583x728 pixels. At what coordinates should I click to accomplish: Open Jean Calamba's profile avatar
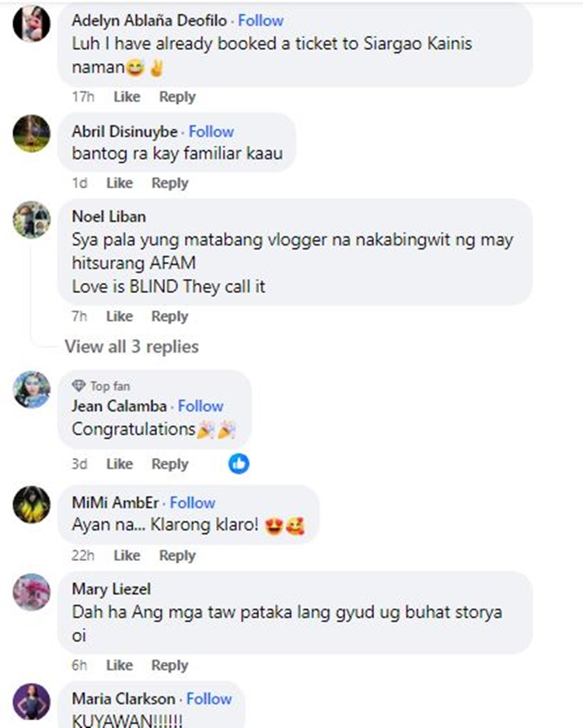[x=32, y=389]
